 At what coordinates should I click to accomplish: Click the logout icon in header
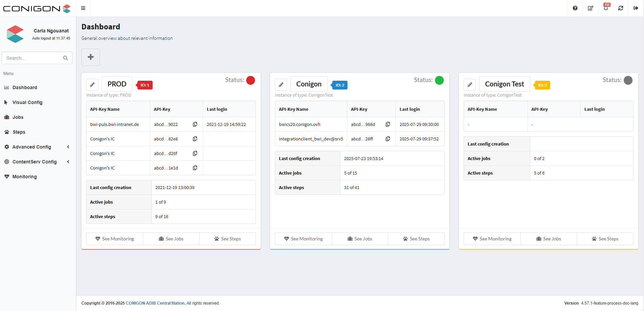(x=636, y=8)
